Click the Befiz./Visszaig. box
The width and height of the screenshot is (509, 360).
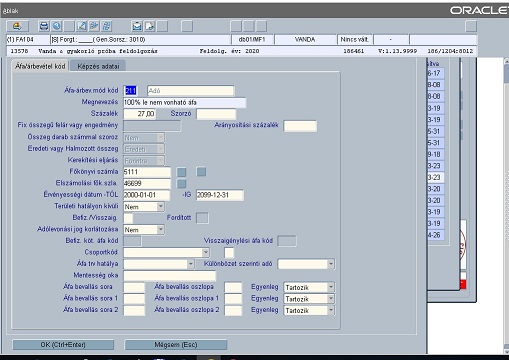[128, 218]
